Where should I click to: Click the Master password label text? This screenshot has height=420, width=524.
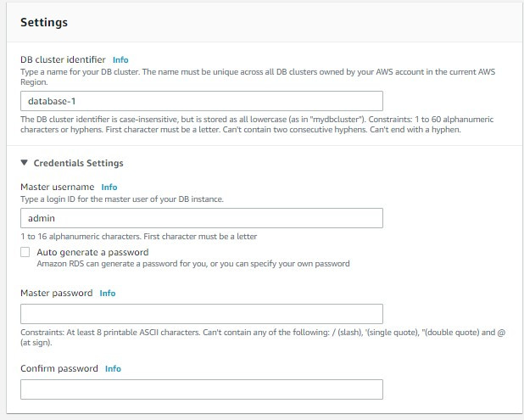click(x=56, y=293)
